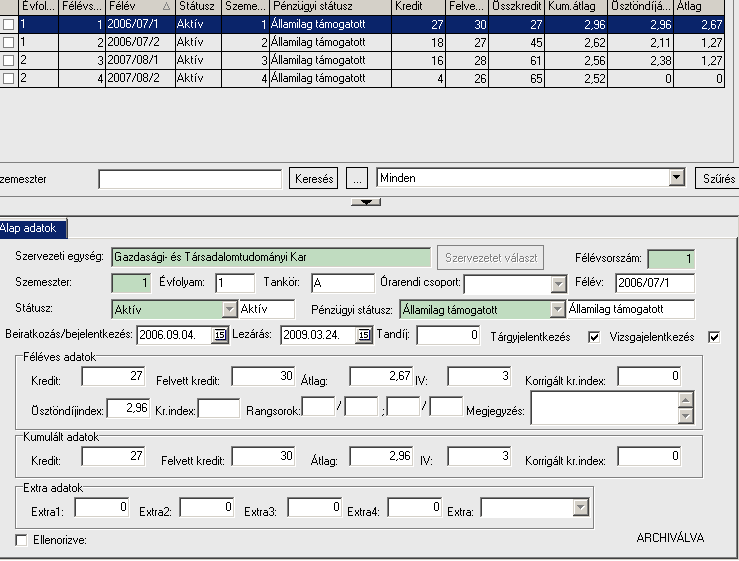Click the Félév field showing 2006/07/1
This screenshot has width=739, height=561.
click(x=655, y=283)
